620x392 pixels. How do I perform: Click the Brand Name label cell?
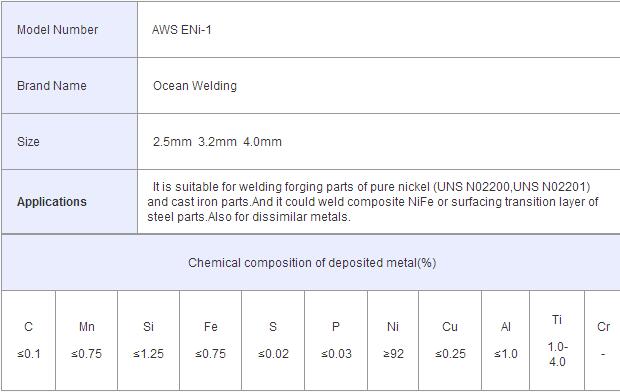(x=70, y=85)
